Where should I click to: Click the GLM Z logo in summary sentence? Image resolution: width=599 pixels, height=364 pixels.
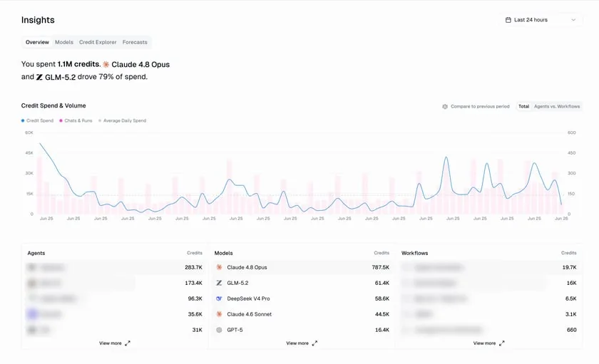39,77
